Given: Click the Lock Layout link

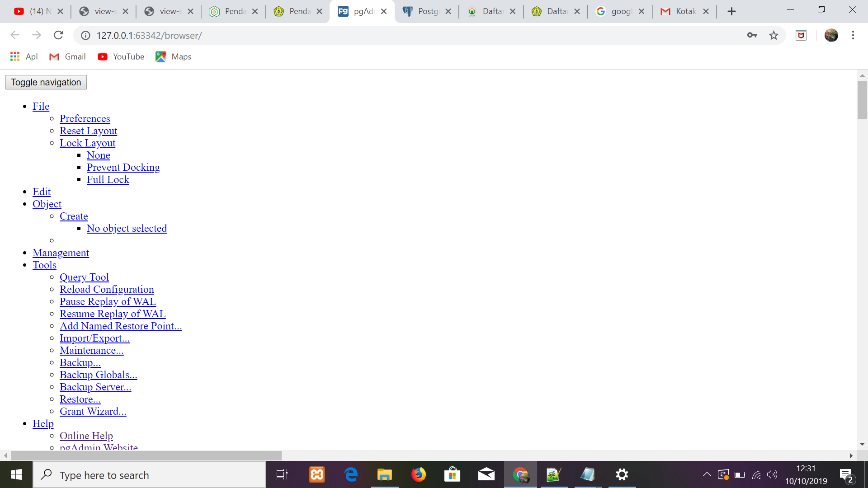Looking at the screenshot, I should (88, 143).
